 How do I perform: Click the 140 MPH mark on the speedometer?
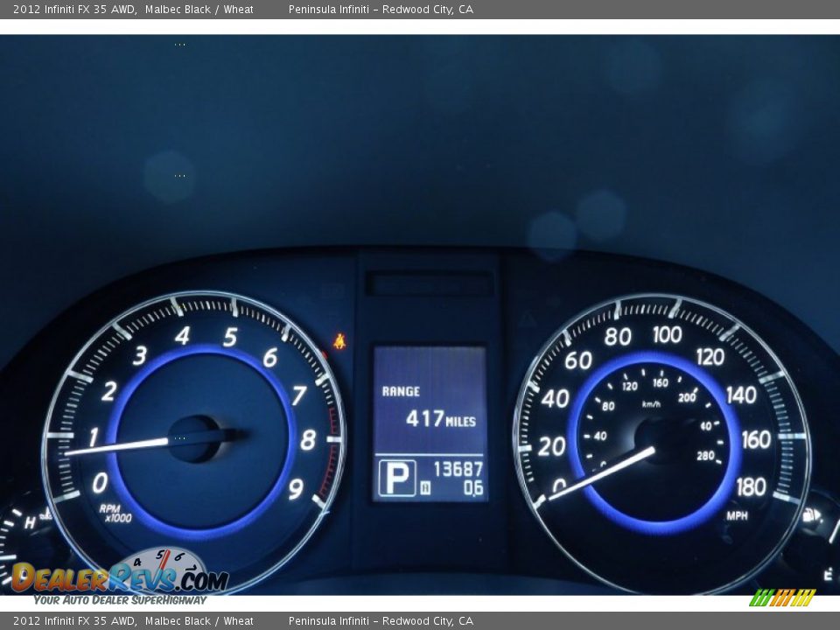click(x=741, y=395)
